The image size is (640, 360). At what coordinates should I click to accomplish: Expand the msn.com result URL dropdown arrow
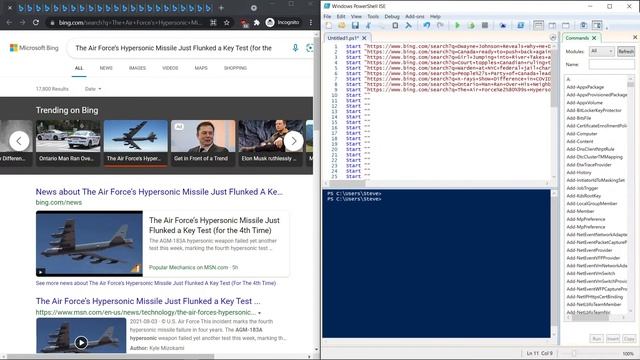(260, 313)
